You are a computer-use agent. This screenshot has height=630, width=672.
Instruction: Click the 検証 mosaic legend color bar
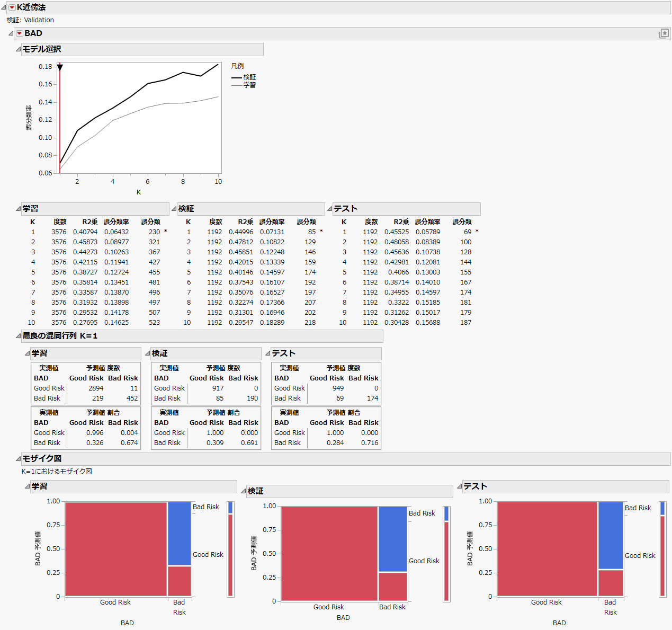(446, 554)
